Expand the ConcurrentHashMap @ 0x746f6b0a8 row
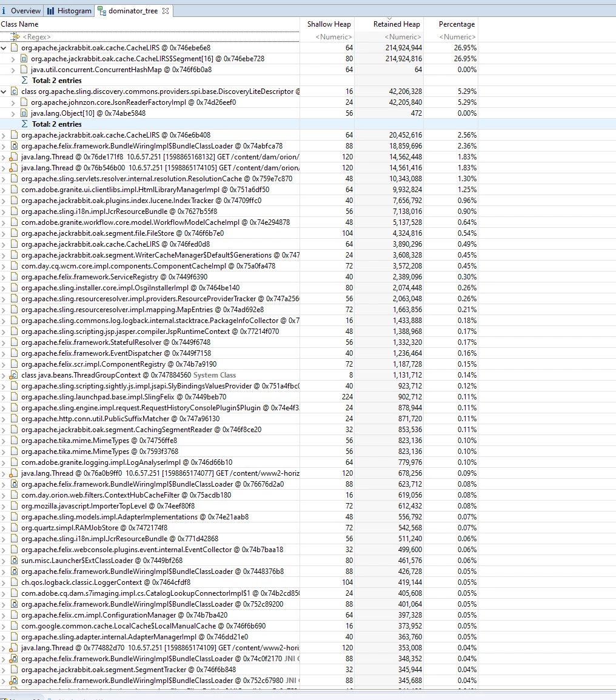 13,70
